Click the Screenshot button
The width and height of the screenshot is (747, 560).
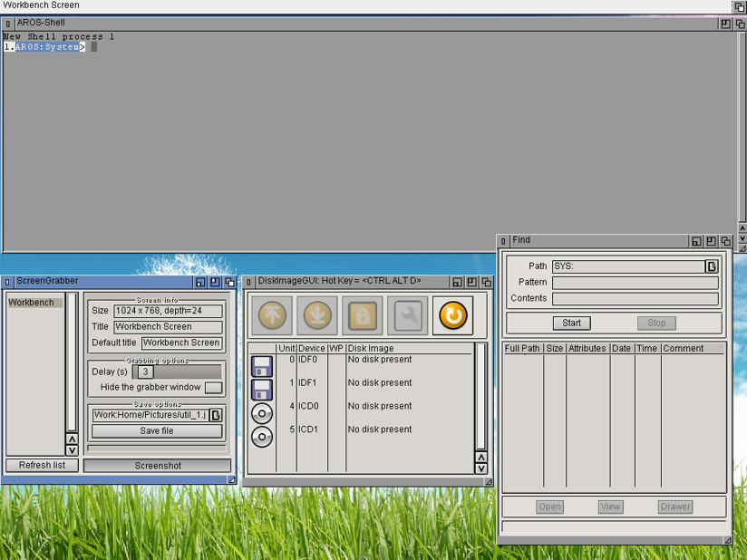pos(158,466)
